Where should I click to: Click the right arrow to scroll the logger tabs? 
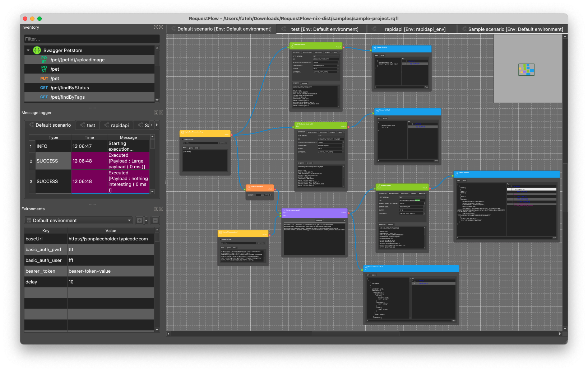pyautogui.click(x=157, y=125)
